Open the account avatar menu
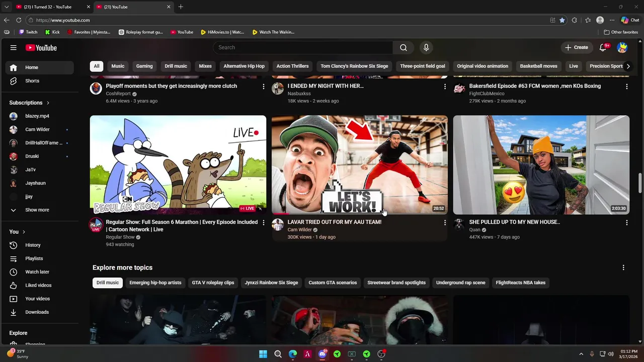Viewport: 644px width, 362px height. point(622,47)
